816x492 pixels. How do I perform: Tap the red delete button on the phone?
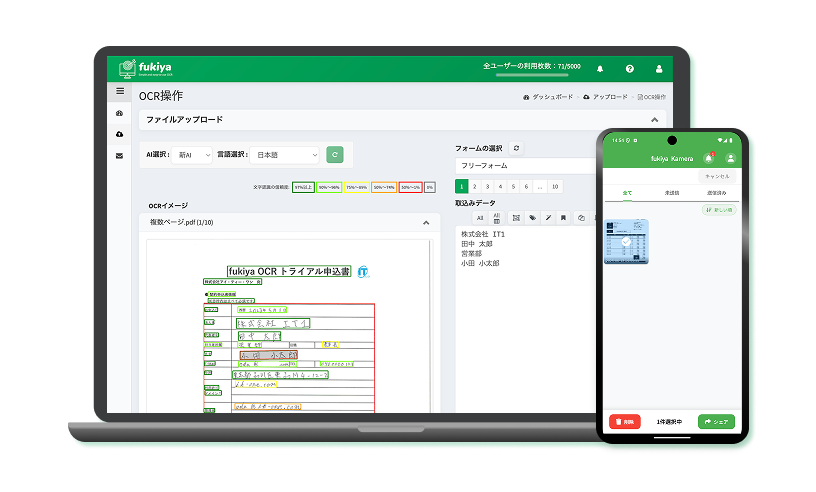pos(624,422)
